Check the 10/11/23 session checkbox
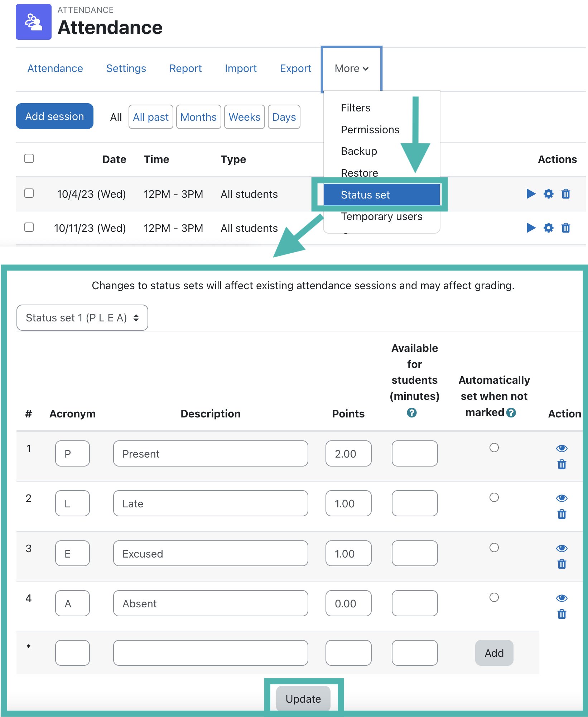This screenshot has height=717, width=588. click(x=29, y=227)
